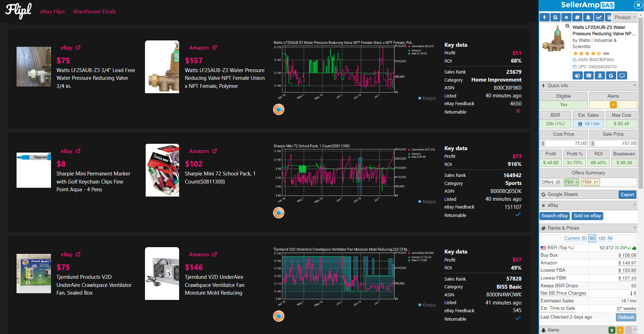Close the SellerAmp SAS panel
The height and width of the screenshot is (334, 644).
click(638, 5)
